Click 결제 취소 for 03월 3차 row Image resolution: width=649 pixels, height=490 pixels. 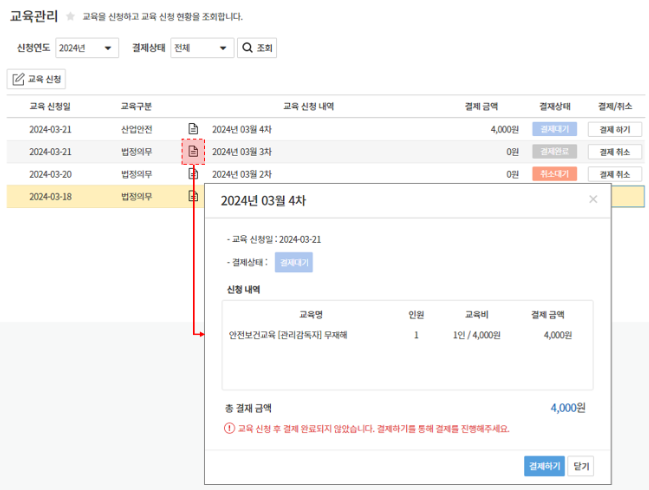pyautogui.click(x=615, y=152)
